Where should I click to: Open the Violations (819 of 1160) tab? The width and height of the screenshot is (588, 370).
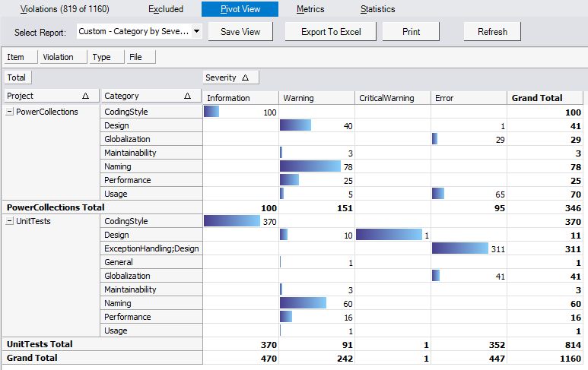click(x=65, y=9)
